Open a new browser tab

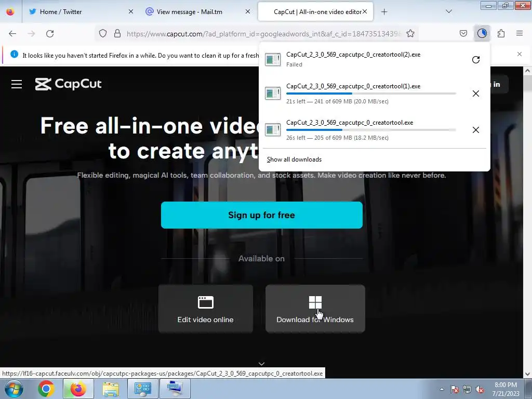pos(384,12)
